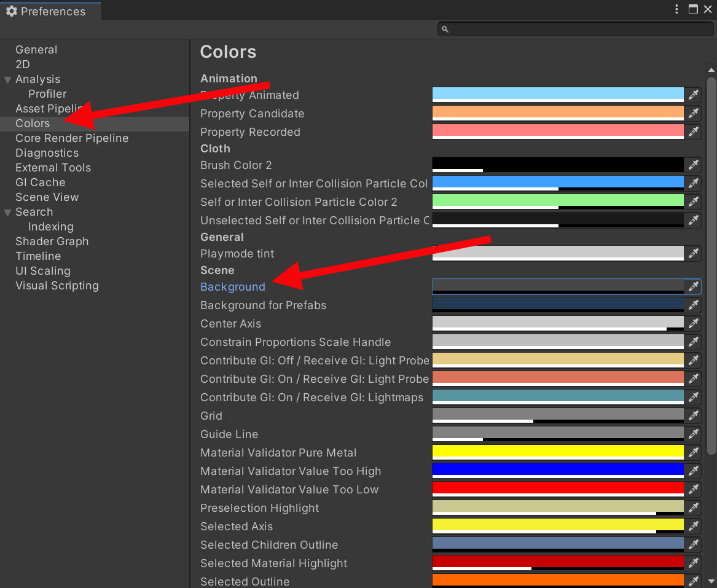Open the General preferences section
Image resolution: width=717 pixels, height=588 pixels.
coord(37,49)
